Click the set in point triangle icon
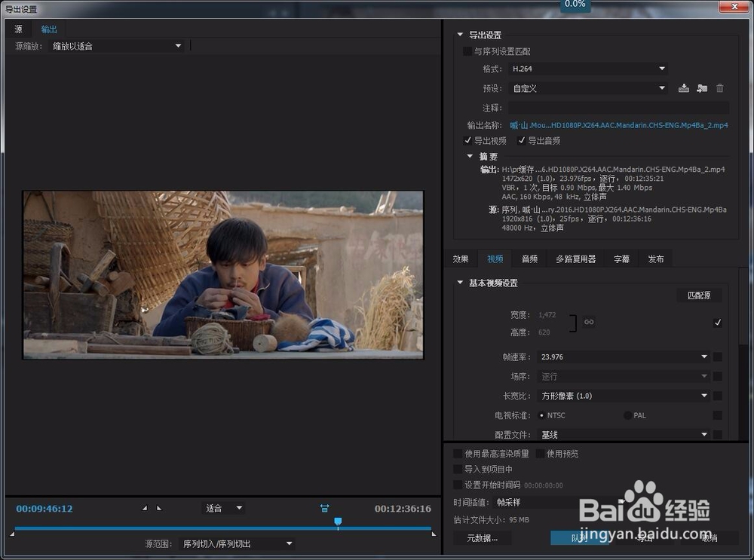The height and width of the screenshot is (560, 754). click(x=145, y=507)
